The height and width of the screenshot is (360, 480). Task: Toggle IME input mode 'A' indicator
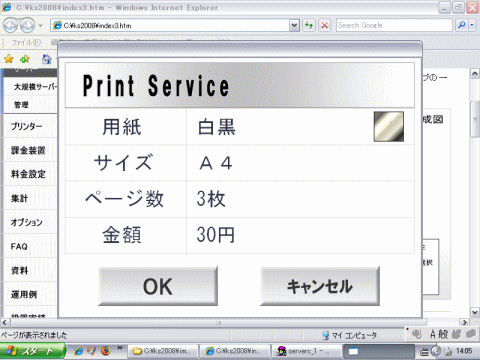[433, 334]
